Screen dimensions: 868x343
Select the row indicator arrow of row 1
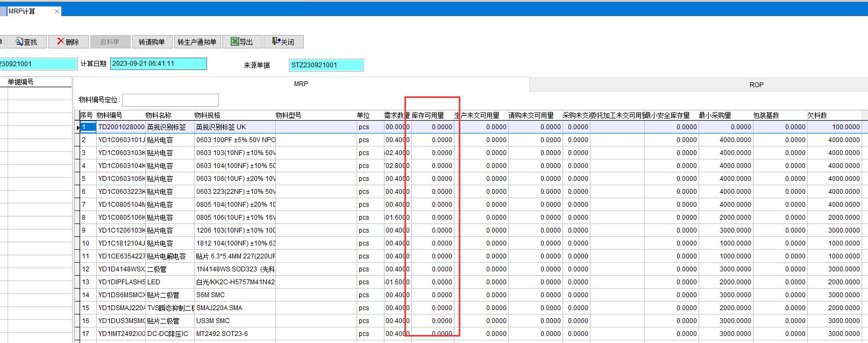[x=78, y=127]
